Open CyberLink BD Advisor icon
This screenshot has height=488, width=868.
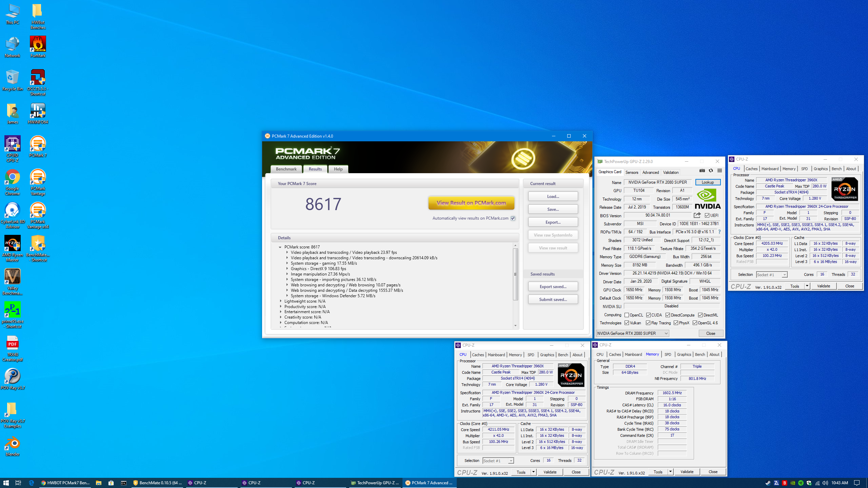coord(12,216)
